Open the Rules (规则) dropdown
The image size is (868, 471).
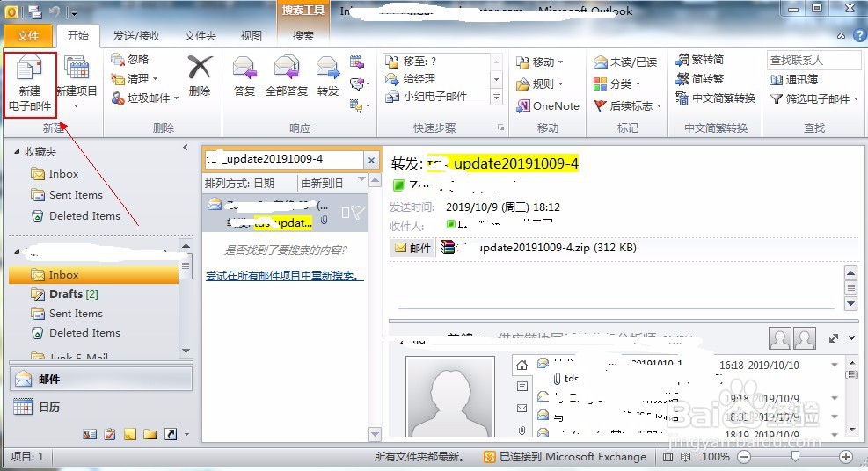[540, 84]
